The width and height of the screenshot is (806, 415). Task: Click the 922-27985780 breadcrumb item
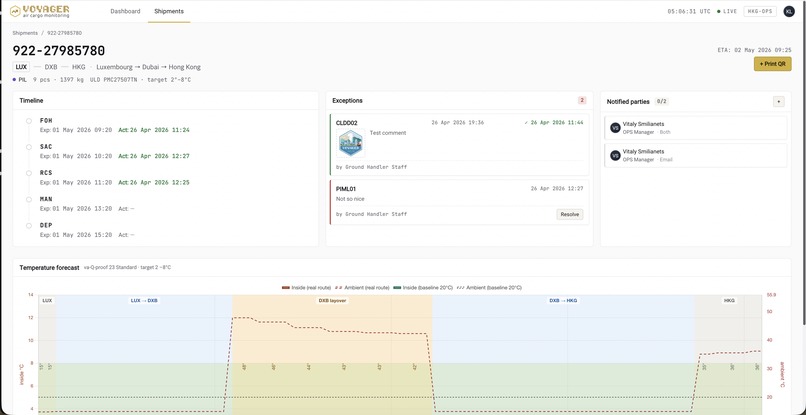coord(64,33)
